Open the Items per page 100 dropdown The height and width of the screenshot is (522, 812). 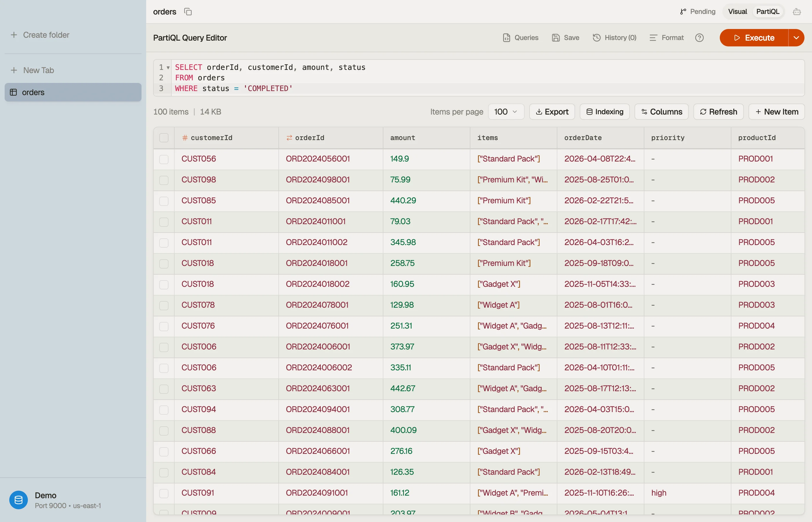click(x=506, y=112)
